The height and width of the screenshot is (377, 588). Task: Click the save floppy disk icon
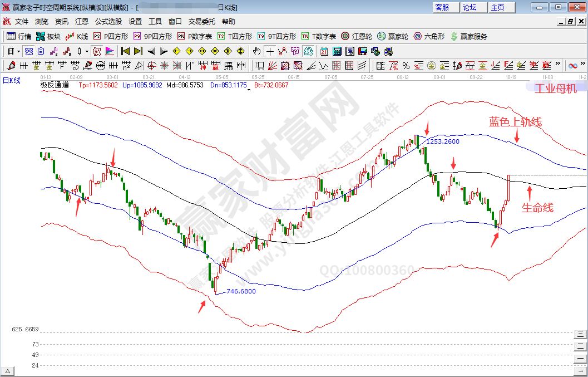(362, 51)
